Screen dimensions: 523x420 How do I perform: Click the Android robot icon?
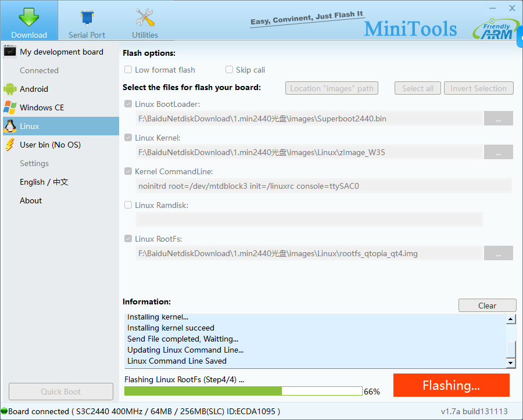[10, 89]
